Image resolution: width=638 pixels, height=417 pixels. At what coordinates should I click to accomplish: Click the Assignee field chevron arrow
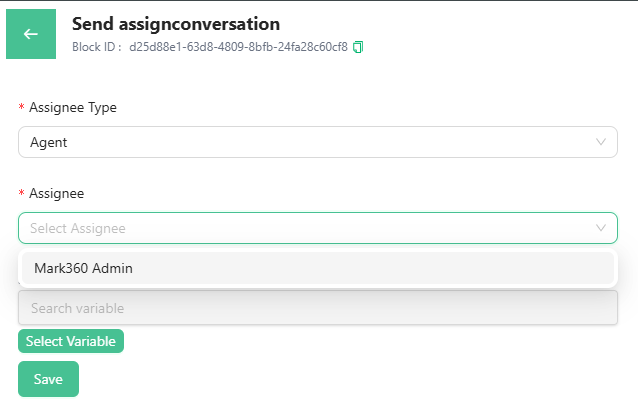601,228
